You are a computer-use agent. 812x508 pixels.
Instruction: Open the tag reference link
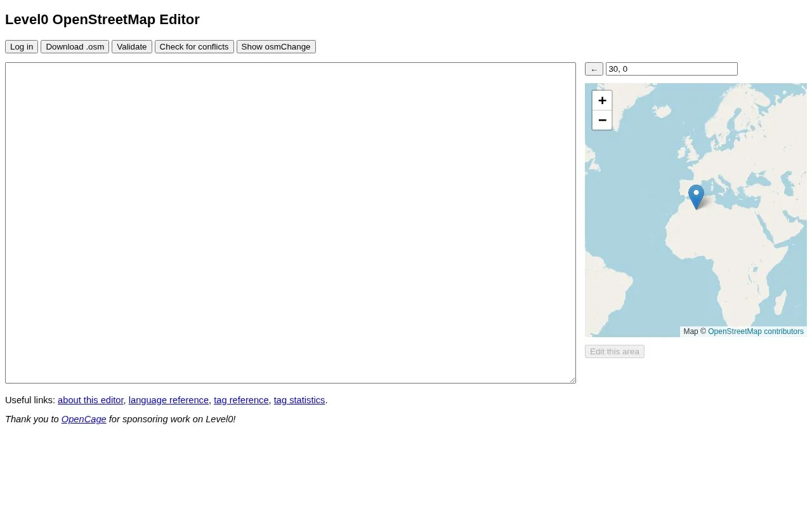[241, 400]
